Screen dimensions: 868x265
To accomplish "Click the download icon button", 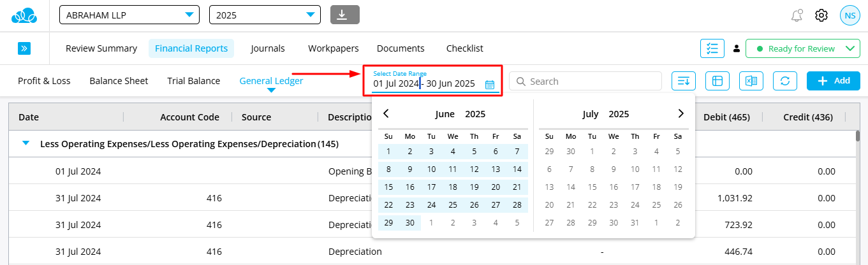I will click(x=345, y=15).
